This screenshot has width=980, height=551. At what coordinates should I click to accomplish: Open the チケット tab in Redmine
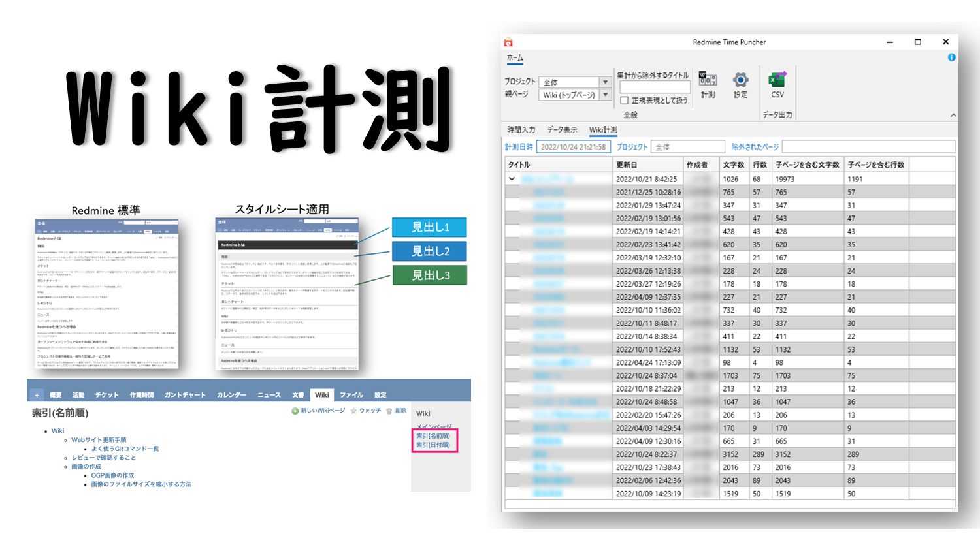coord(107,395)
